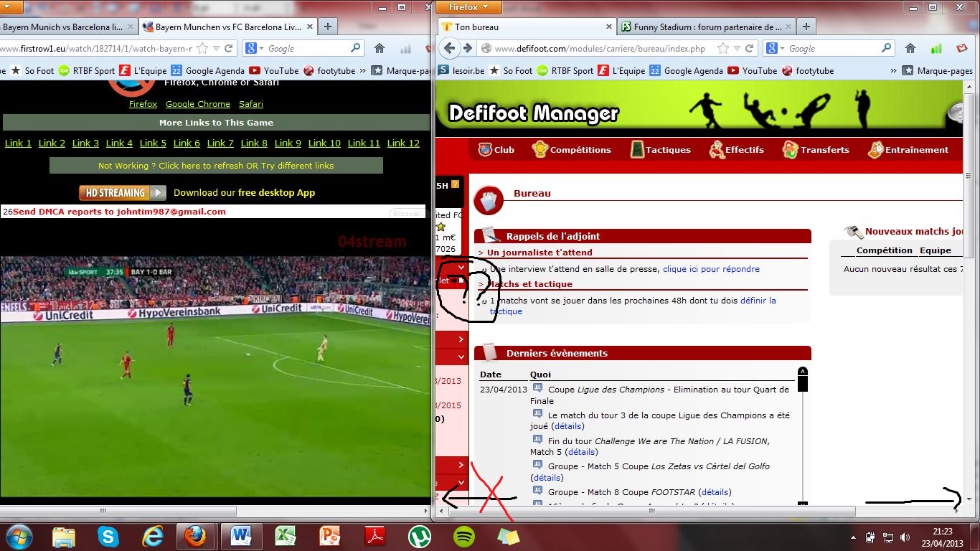Open the Transferts icon

791,150
